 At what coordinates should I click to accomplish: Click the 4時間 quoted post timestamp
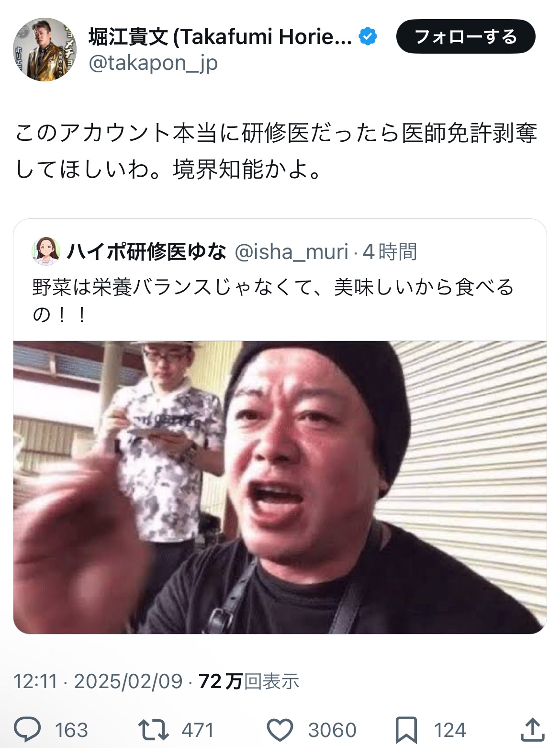[x=390, y=251]
